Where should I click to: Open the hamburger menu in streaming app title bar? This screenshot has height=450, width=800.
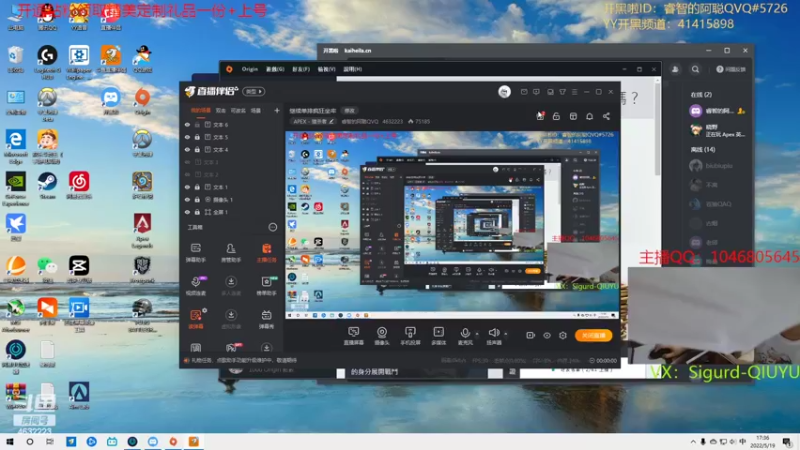click(x=574, y=92)
